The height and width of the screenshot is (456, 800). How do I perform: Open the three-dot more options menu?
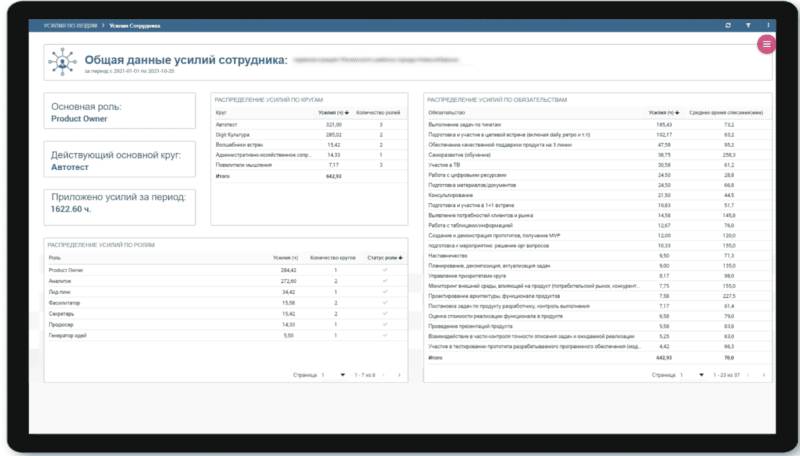point(767,24)
